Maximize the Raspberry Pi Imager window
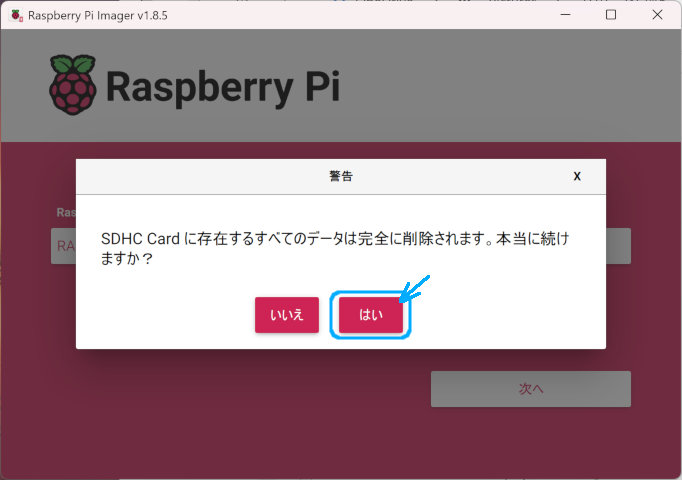Screen dimensions: 682x480 (611, 15)
